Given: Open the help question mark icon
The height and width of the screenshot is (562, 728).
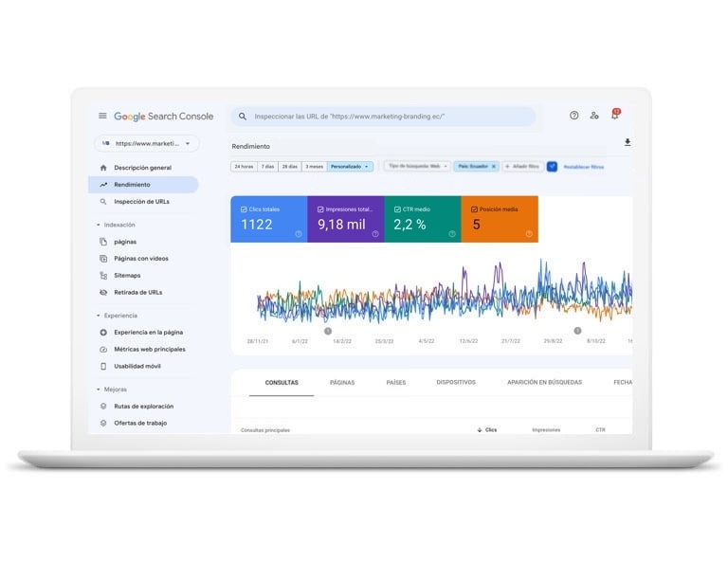Looking at the screenshot, I should [x=573, y=116].
